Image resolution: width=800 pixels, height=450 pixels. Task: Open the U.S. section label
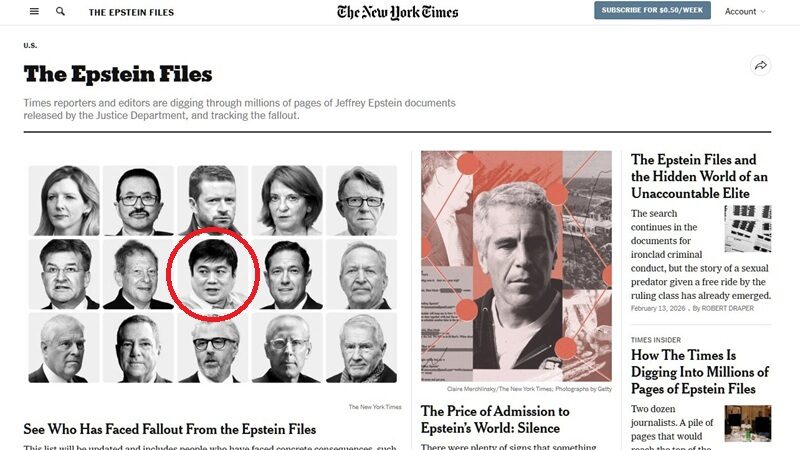coord(30,45)
